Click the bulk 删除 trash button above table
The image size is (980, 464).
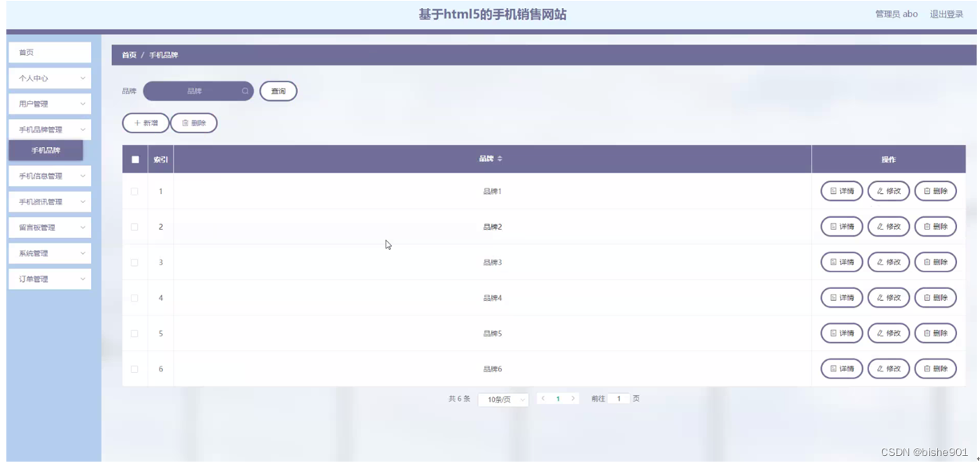tap(194, 123)
